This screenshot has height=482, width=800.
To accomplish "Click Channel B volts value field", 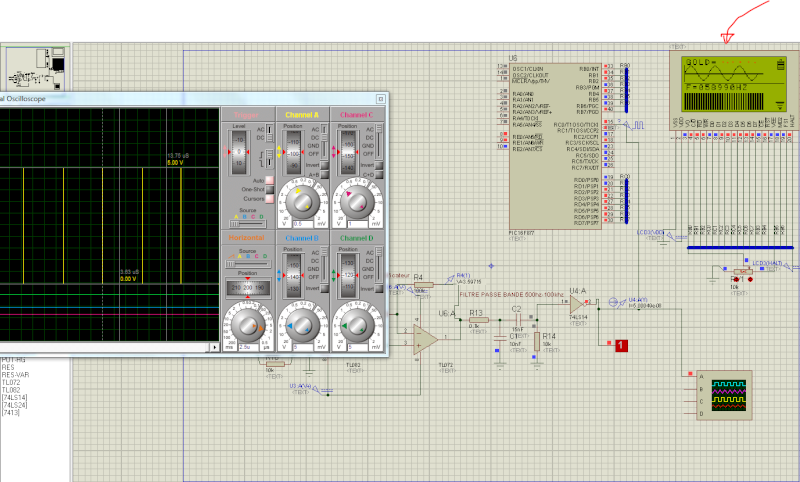I will (303, 347).
